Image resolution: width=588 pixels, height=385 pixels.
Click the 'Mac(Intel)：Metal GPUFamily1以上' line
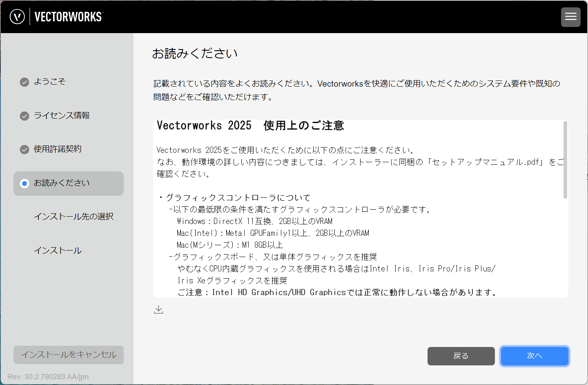[273, 233]
